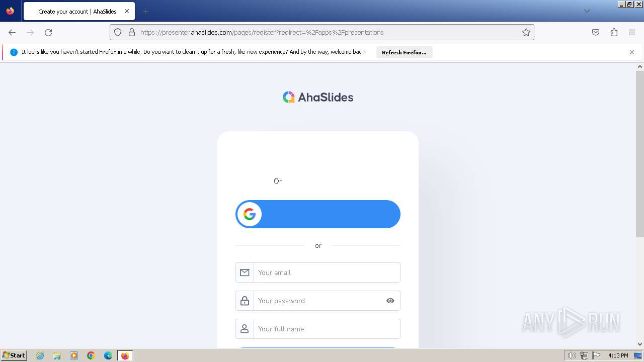Open a new tab with the plus button

click(145, 11)
